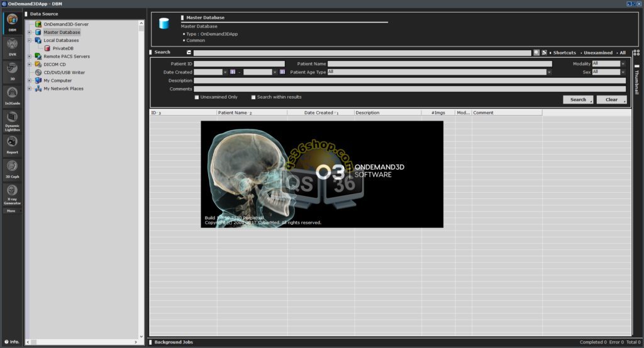Sort by Patient Name column

coord(252,113)
